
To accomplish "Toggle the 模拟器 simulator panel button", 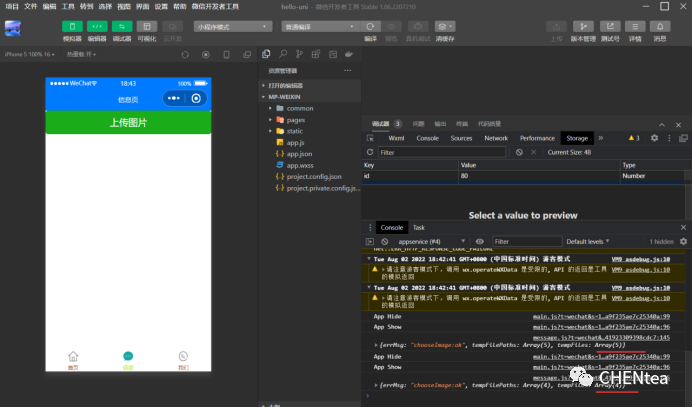I will (72, 26).
